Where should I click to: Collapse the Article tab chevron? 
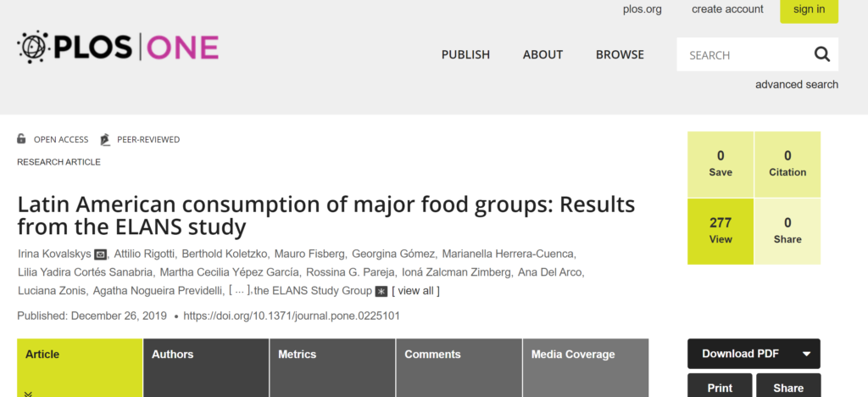click(x=28, y=393)
